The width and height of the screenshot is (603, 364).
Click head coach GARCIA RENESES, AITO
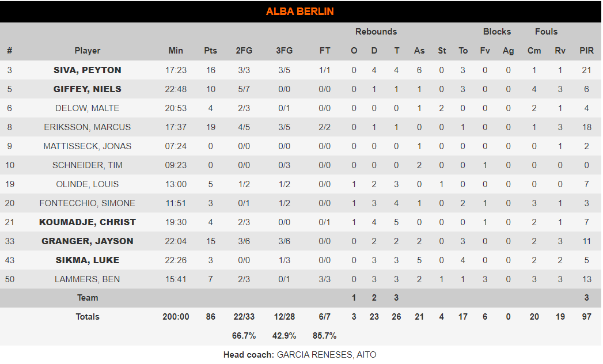click(327, 355)
